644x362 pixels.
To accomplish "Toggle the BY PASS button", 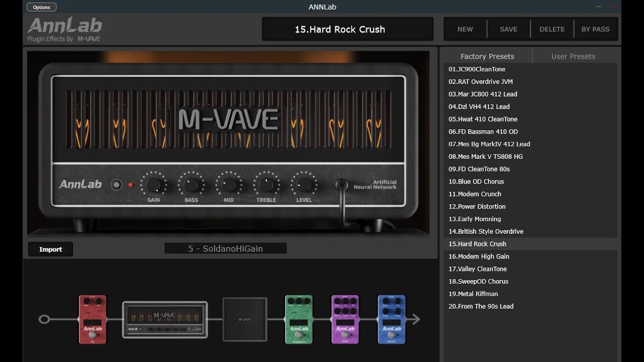I will [x=596, y=29].
